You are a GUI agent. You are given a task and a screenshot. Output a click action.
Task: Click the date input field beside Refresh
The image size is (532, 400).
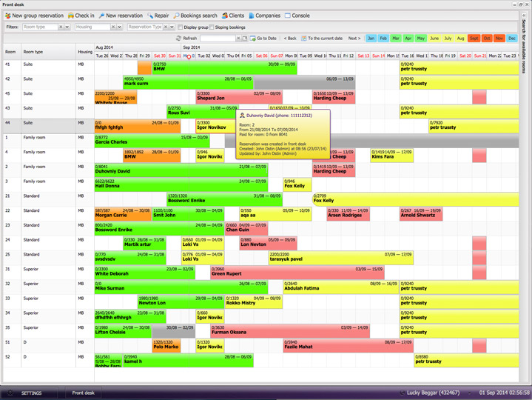218,39
